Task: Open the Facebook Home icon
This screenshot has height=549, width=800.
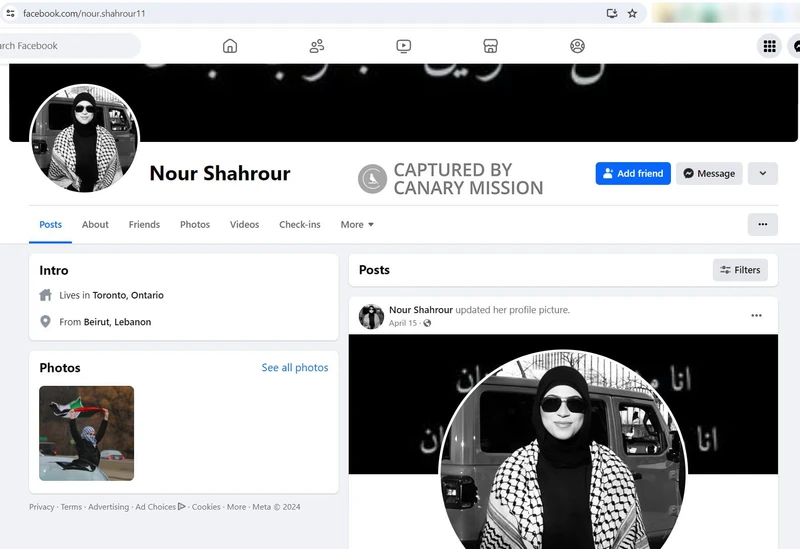Action: click(230, 46)
